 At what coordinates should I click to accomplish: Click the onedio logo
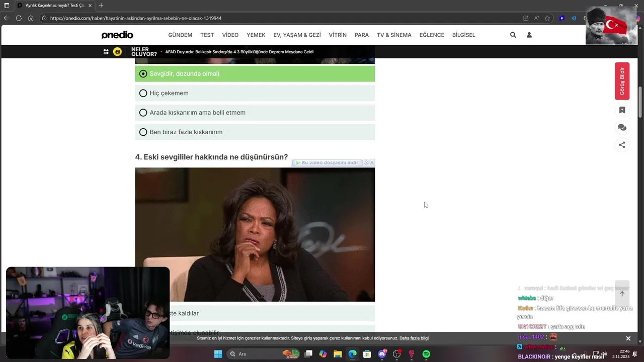(117, 35)
